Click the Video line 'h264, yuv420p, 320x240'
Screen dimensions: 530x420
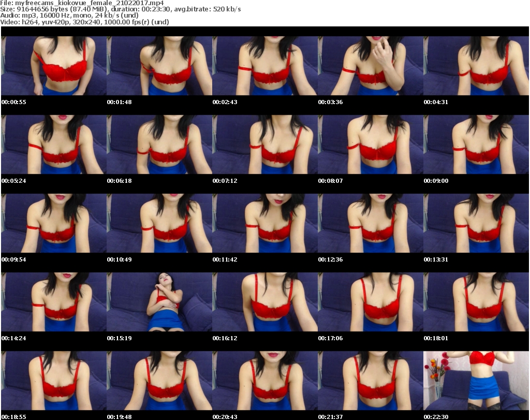[84, 22]
